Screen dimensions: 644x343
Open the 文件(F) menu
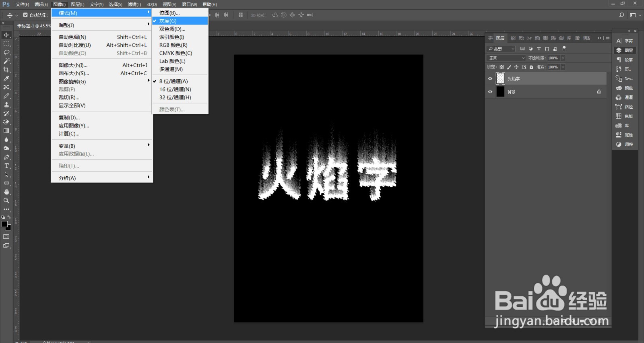(x=22, y=4)
